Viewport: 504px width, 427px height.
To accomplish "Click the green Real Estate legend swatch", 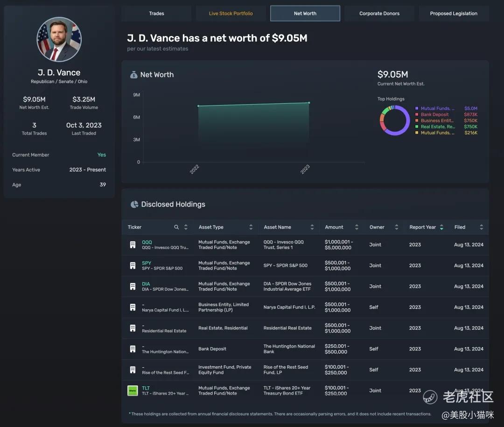I will [417, 127].
